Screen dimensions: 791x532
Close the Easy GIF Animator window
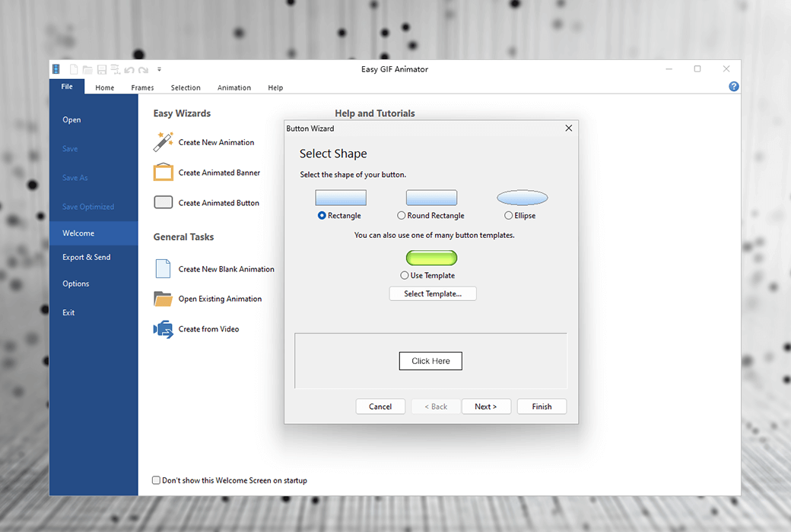[726, 69]
